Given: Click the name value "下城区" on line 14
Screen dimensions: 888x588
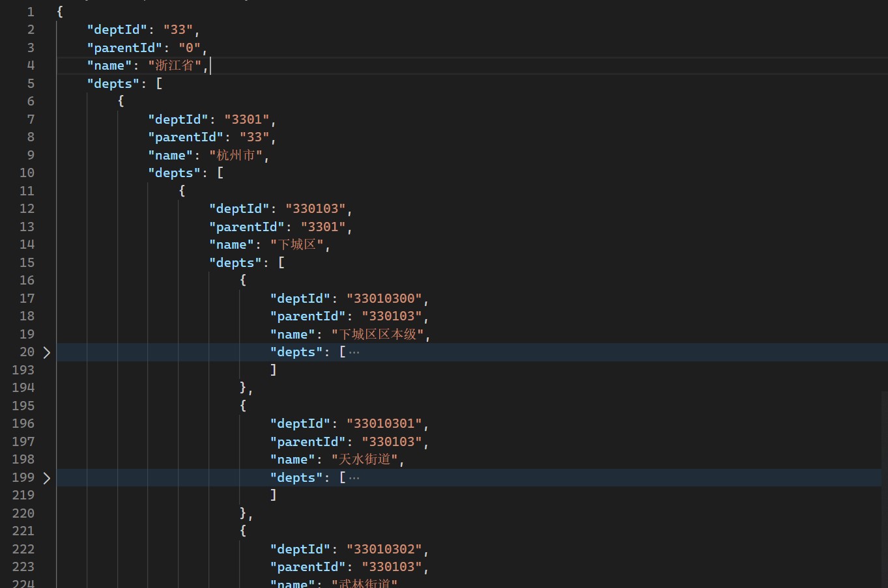Looking at the screenshot, I should coord(297,245).
